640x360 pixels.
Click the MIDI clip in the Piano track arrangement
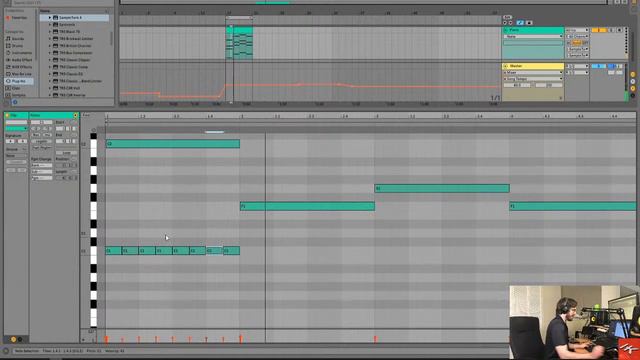tap(239, 43)
